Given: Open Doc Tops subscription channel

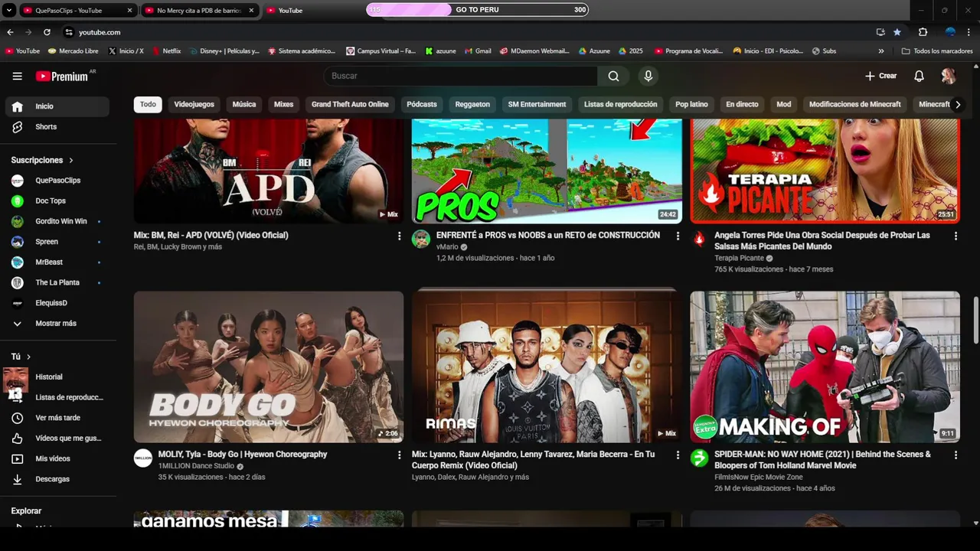Looking at the screenshot, I should coord(57,201).
